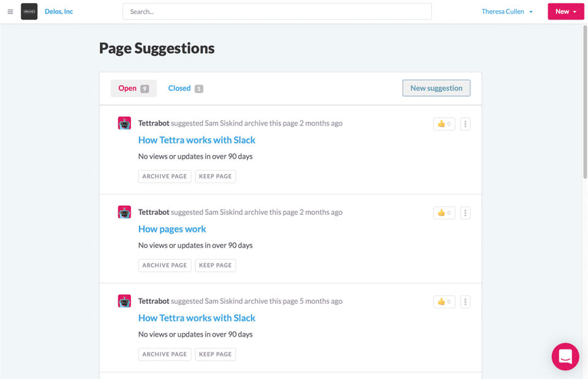Focus the Search input field
This screenshot has width=588, height=379.
pos(277,12)
